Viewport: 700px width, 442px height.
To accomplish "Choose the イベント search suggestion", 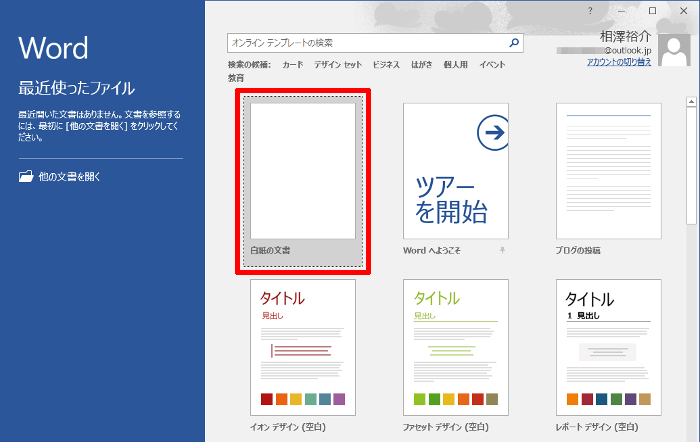I will (492, 65).
